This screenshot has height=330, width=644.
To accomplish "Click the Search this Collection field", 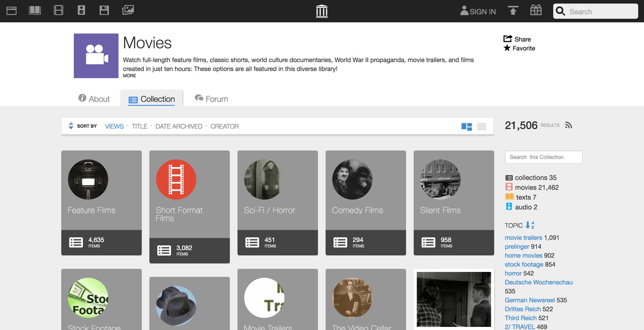I will 544,157.
